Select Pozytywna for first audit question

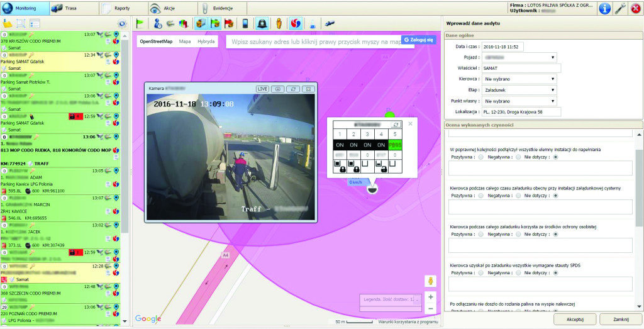(x=481, y=157)
